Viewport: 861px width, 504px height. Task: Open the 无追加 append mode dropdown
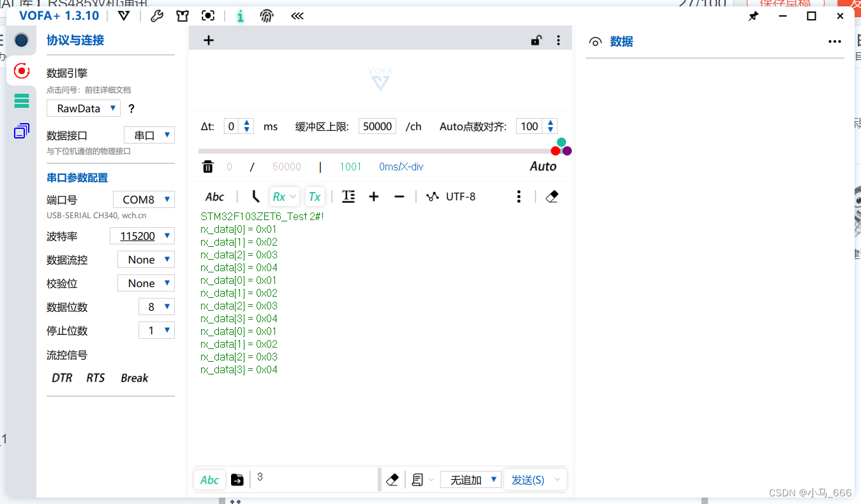click(x=470, y=479)
